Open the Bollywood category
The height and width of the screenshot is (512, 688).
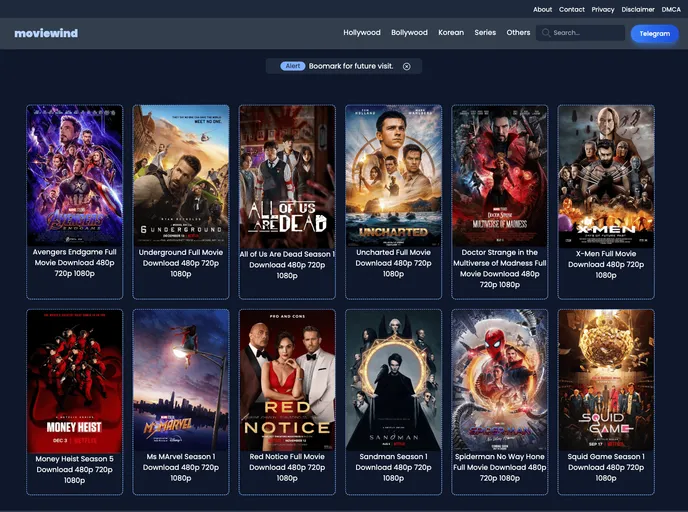409,32
